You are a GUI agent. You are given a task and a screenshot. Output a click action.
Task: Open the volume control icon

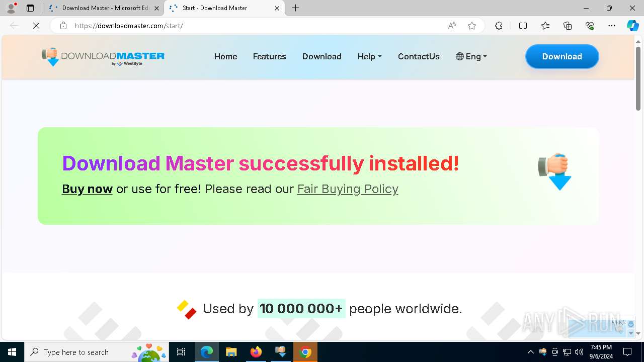click(x=579, y=352)
